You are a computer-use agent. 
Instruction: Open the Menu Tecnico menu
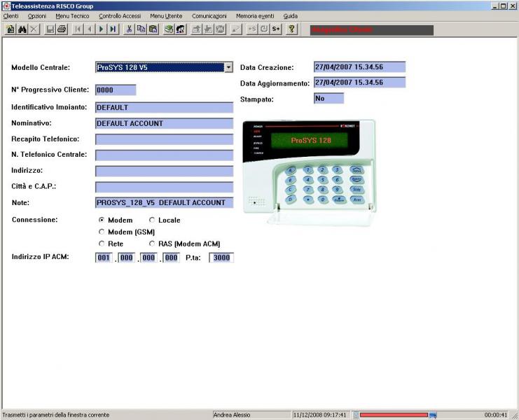pyautogui.click(x=72, y=16)
